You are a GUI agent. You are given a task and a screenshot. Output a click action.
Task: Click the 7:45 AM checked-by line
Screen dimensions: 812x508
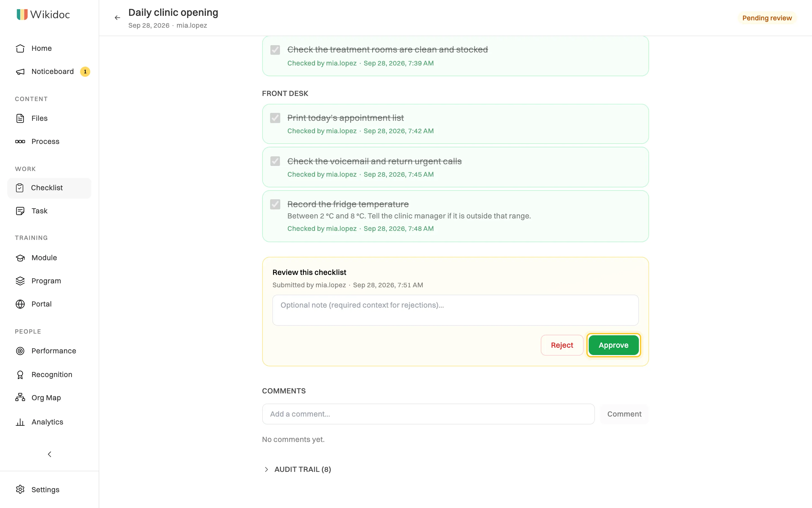coord(360,174)
